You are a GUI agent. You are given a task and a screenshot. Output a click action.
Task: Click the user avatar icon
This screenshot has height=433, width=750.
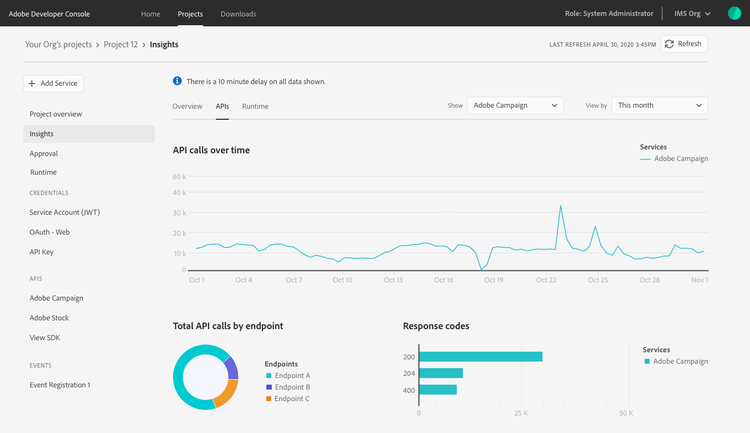pyautogui.click(x=734, y=13)
